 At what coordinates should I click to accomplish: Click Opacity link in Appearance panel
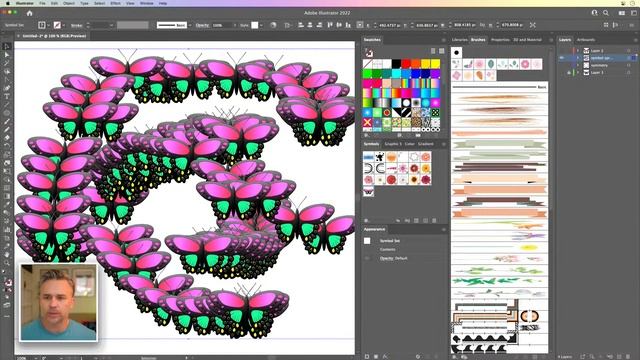pos(387,258)
